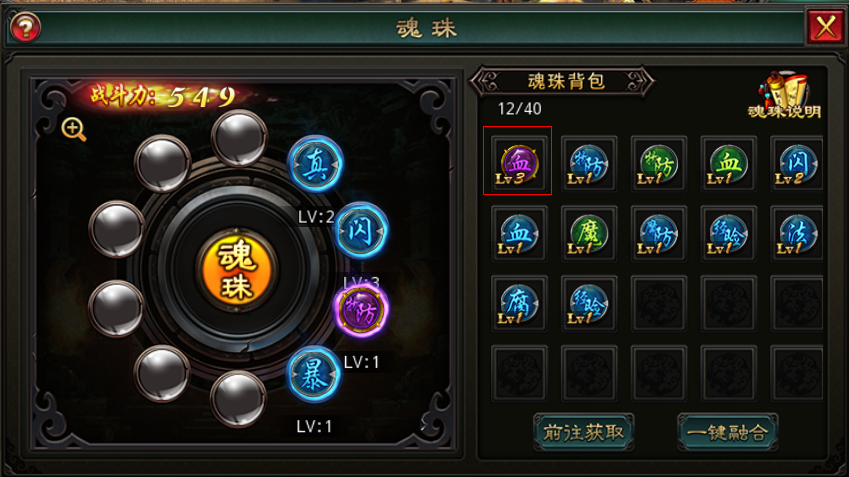Click the 前往获取 button
Image resolution: width=849 pixels, height=477 pixels.
[583, 433]
